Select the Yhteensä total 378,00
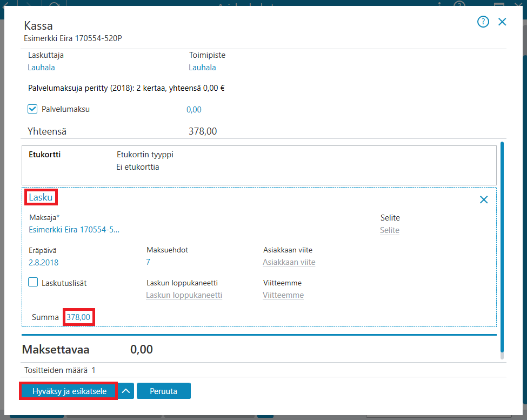 click(203, 131)
